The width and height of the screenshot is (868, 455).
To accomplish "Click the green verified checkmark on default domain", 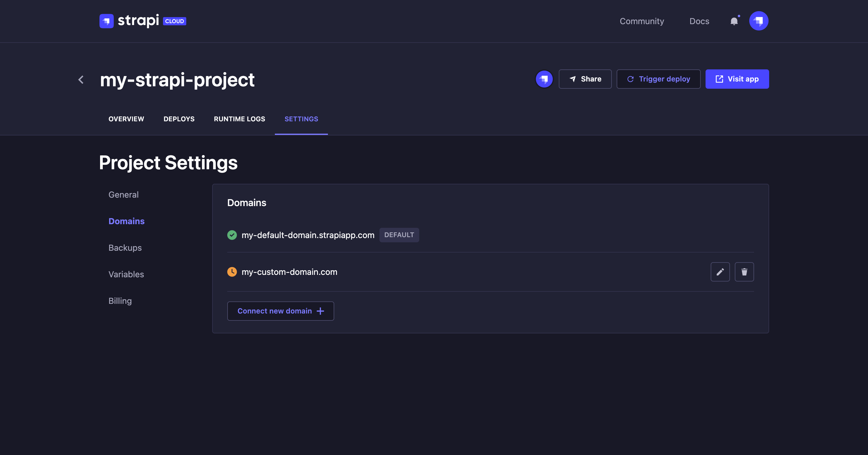I will [x=232, y=235].
